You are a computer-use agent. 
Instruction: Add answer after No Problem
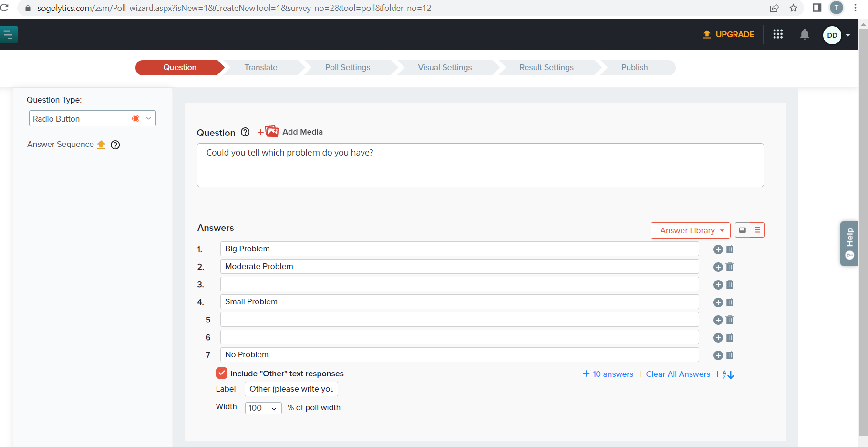718,355
